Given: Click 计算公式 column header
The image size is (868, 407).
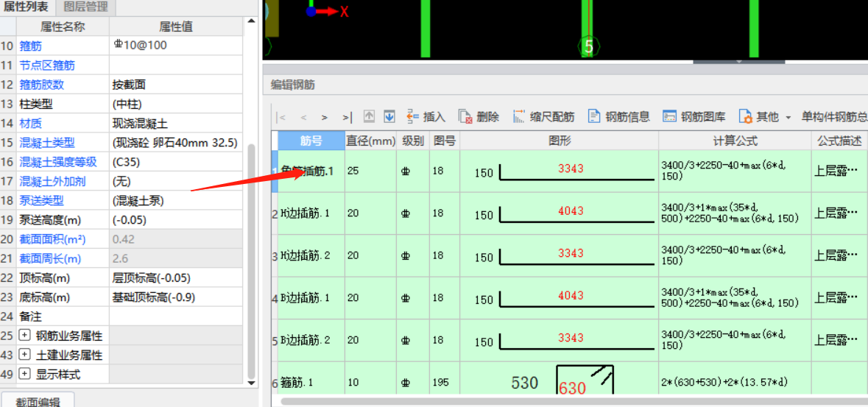Looking at the screenshot, I should click(x=735, y=141).
